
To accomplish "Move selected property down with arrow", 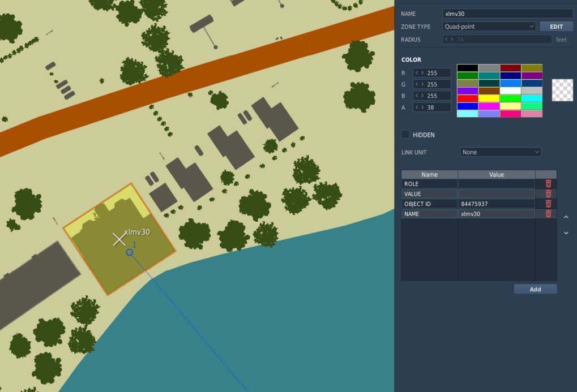I will point(566,233).
